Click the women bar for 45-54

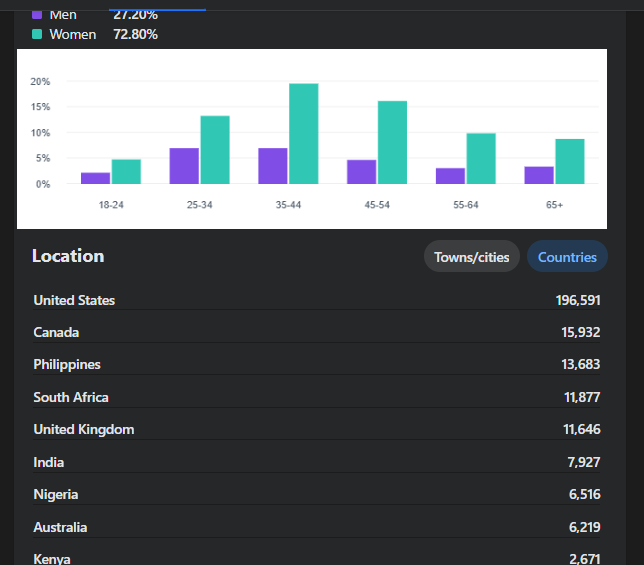click(x=392, y=142)
